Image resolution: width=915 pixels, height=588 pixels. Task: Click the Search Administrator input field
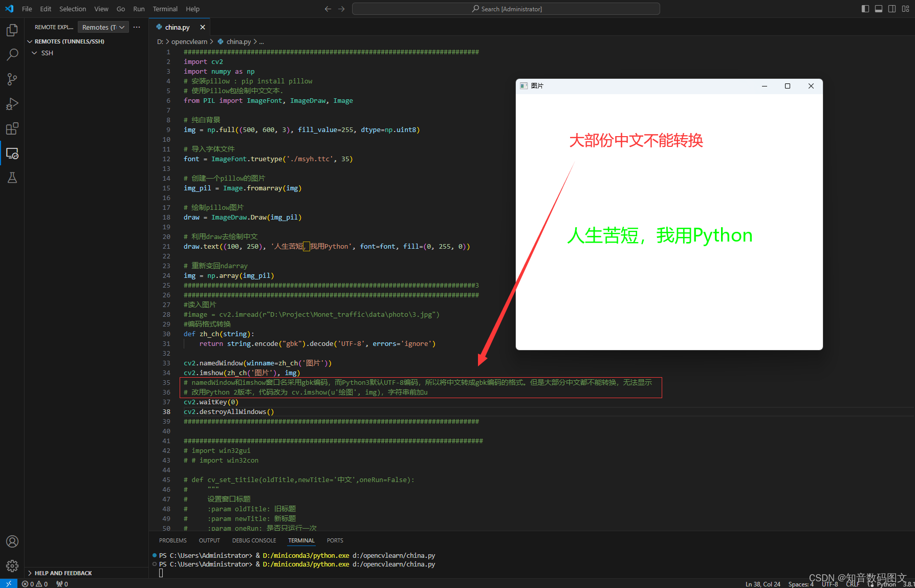coord(506,8)
